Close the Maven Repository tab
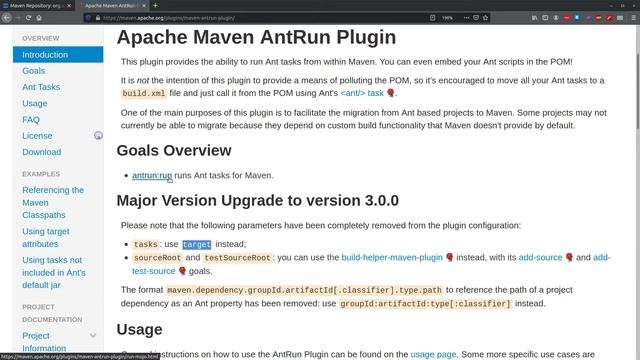Screen dimensions: 640x360 pyautogui.click(x=69, y=6)
